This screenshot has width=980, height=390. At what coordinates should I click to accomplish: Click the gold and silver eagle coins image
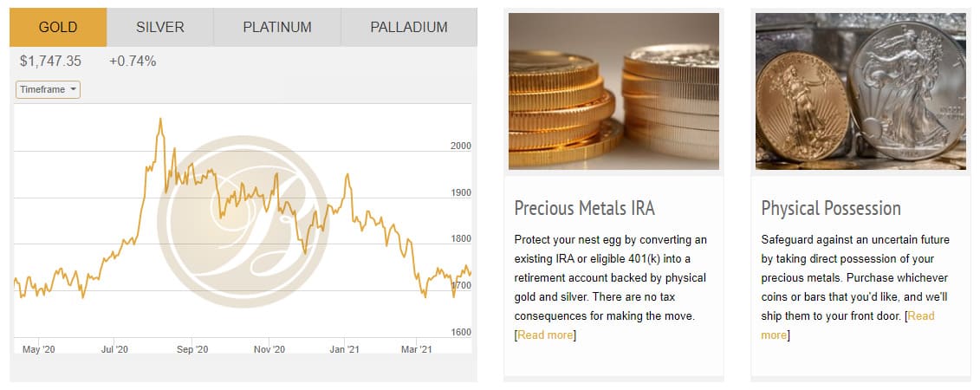tap(860, 91)
